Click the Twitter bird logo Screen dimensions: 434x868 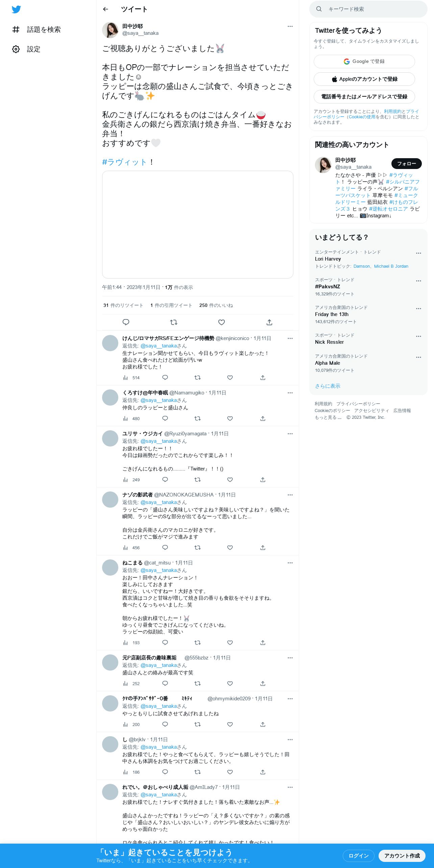point(16,9)
